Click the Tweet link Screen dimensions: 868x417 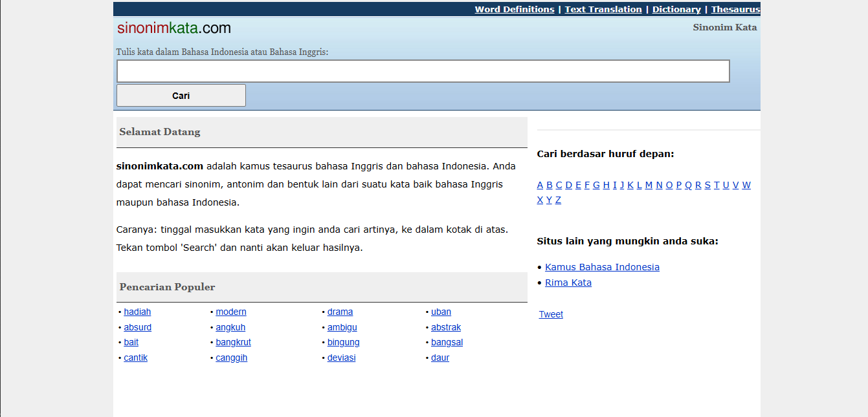click(x=551, y=314)
